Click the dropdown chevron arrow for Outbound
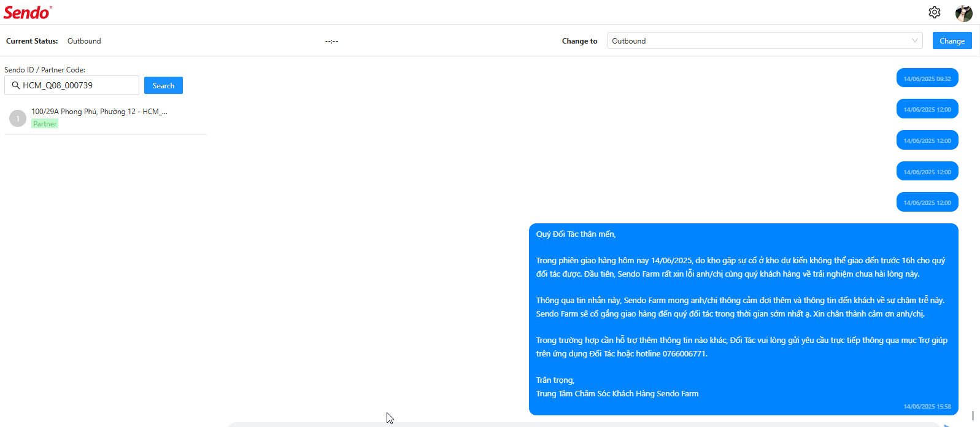This screenshot has width=980, height=427. point(915,40)
